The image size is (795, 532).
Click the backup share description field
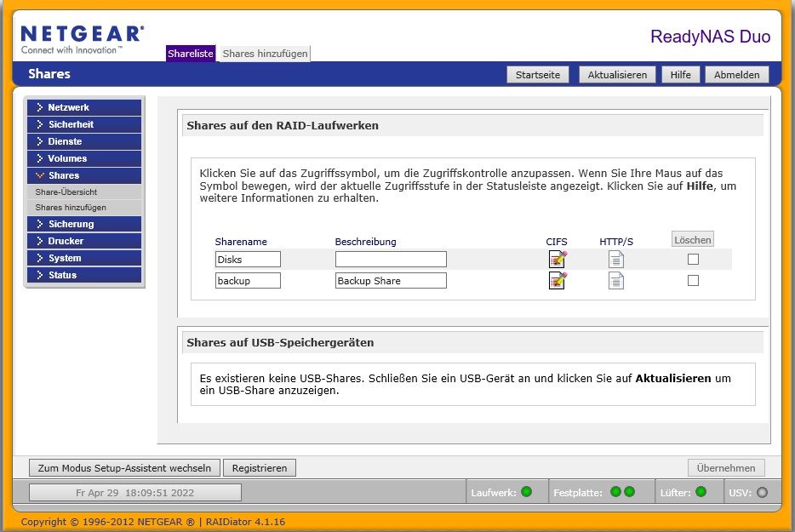click(391, 281)
